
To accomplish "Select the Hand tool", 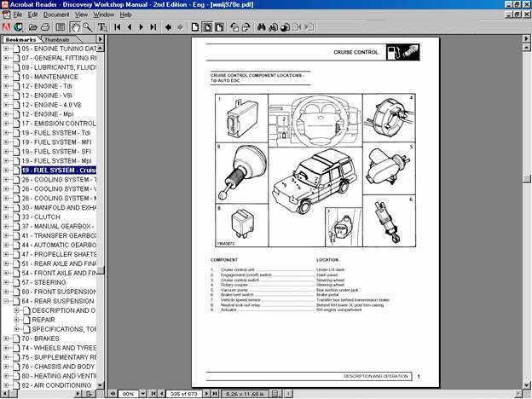I will pos(75,27).
